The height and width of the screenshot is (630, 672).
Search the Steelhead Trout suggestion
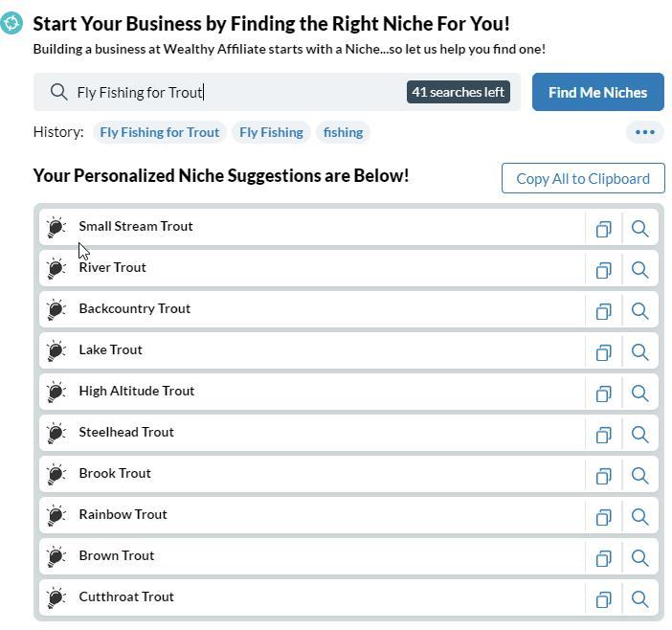639,435
